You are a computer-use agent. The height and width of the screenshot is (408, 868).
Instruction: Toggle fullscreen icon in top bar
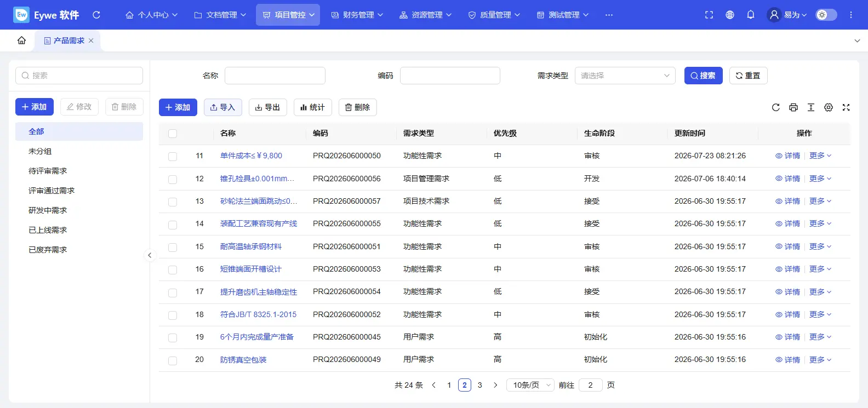click(x=709, y=15)
